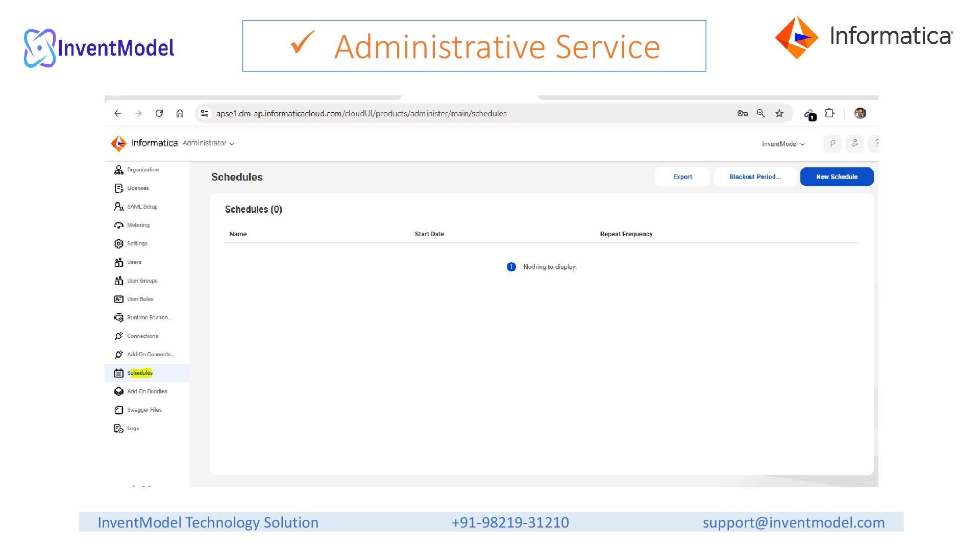Click the User Groups sidebar icon

[x=119, y=281]
